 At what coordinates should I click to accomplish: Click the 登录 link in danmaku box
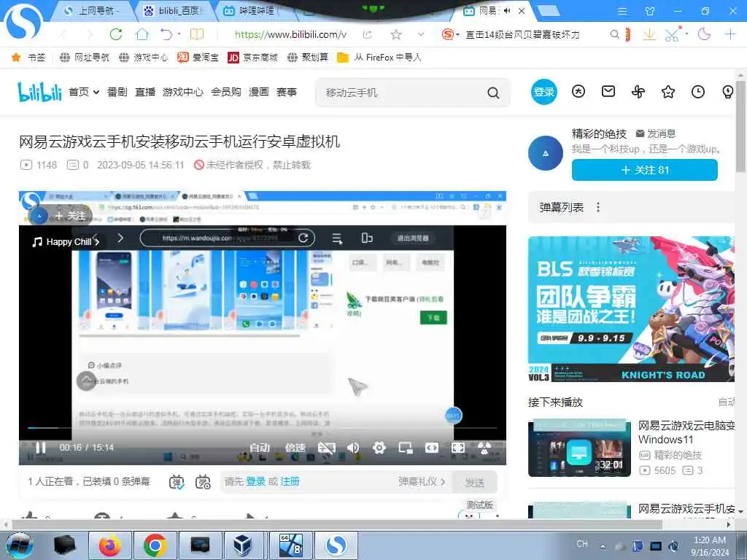(x=256, y=481)
